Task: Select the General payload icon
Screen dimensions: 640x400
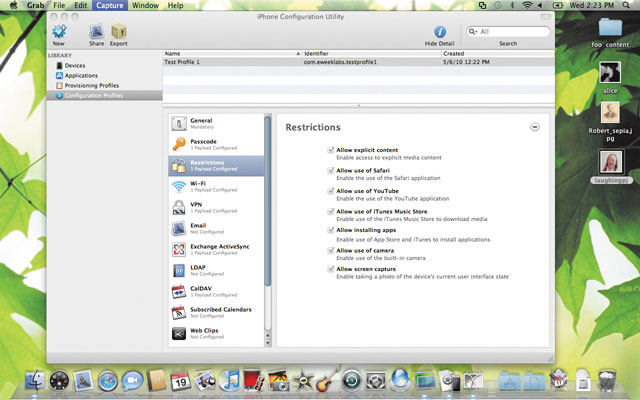Action: tap(179, 124)
